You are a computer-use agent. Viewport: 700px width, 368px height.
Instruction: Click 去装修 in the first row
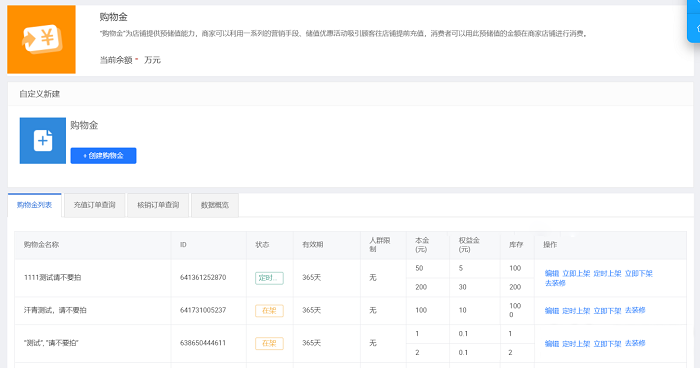coord(555,283)
